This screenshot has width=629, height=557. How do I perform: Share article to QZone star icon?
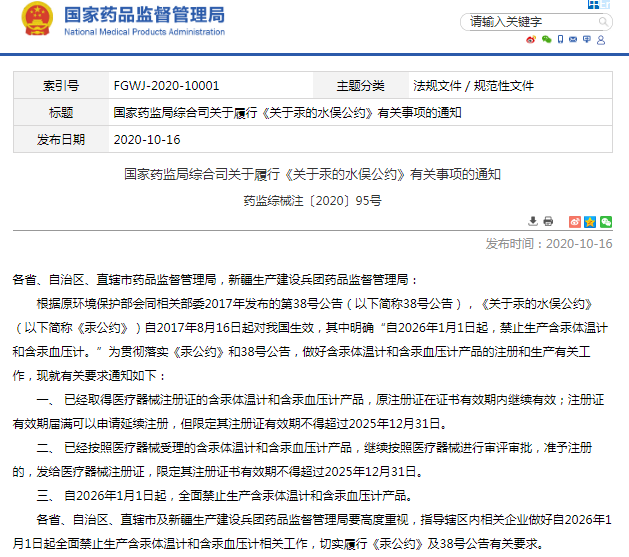point(590,222)
